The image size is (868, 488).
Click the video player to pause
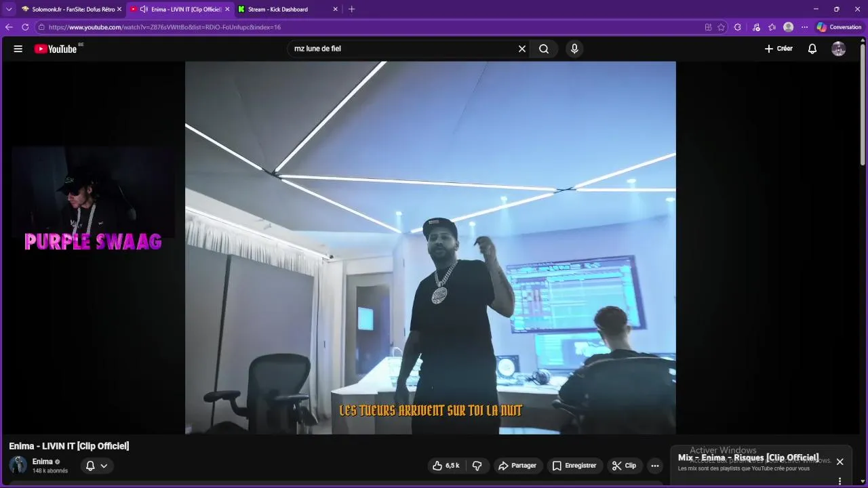[431, 247]
